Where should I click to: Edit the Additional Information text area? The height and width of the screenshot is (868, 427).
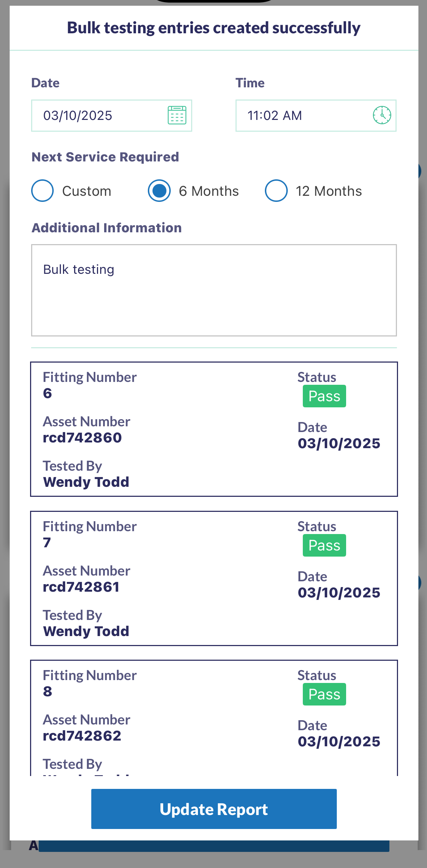(x=214, y=290)
